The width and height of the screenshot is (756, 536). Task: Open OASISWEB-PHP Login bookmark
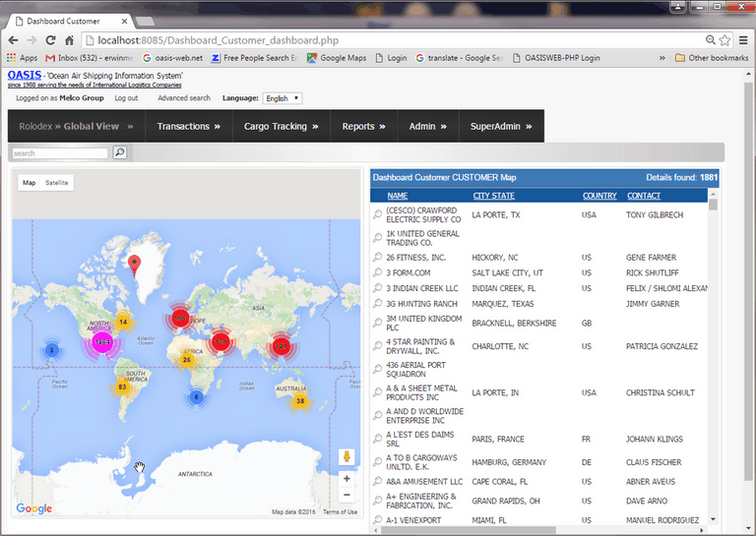tap(556, 58)
